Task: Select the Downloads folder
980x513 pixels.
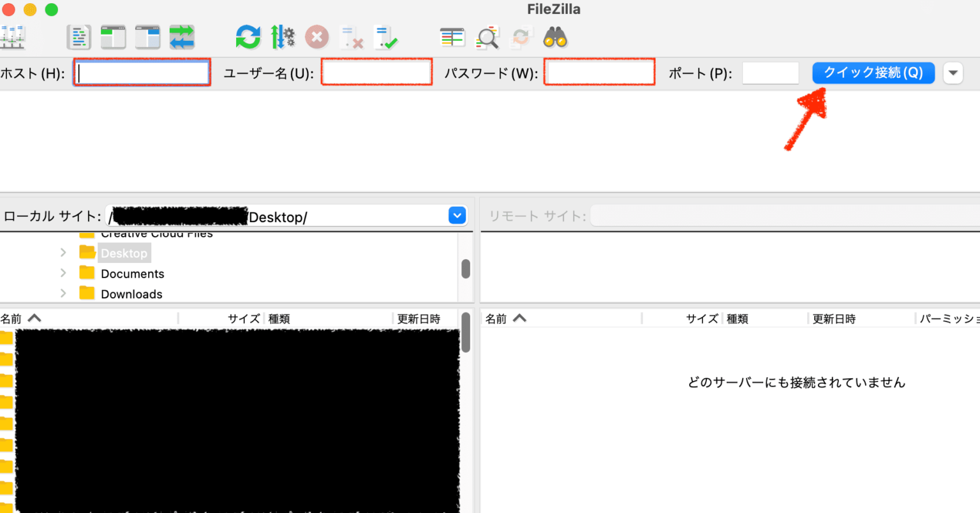Action: pos(131,294)
